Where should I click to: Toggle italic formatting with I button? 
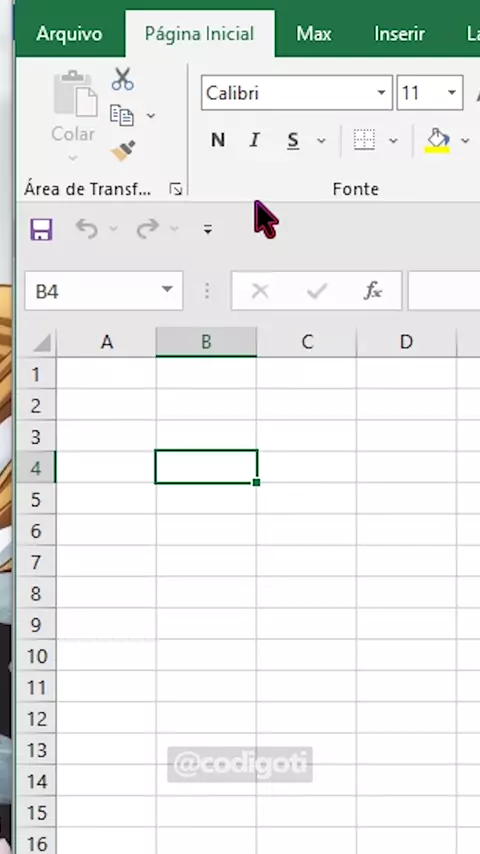[x=254, y=141]
